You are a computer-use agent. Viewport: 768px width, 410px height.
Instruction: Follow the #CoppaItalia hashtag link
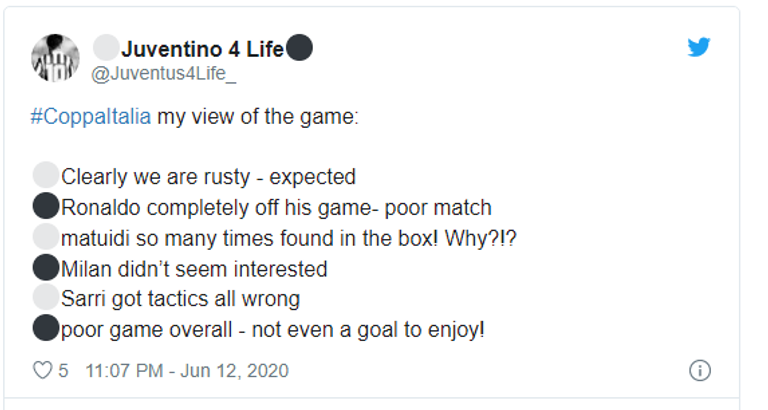click(x=91, y=116)
